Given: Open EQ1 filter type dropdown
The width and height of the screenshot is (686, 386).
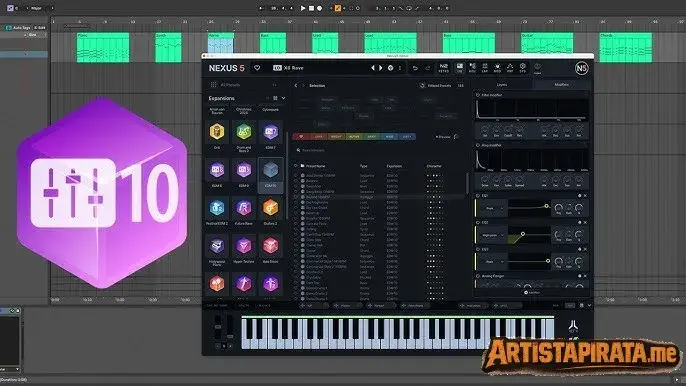Looking at the screenshot, I should pos(492,208).
